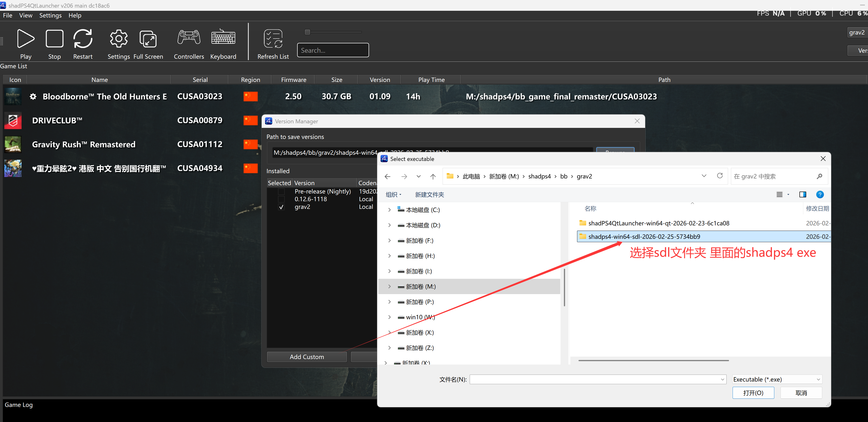Screen dimensions: 868x422
Task: Enable the Pre-release (Nightly) version checkbox
Action: click(281, 191)
